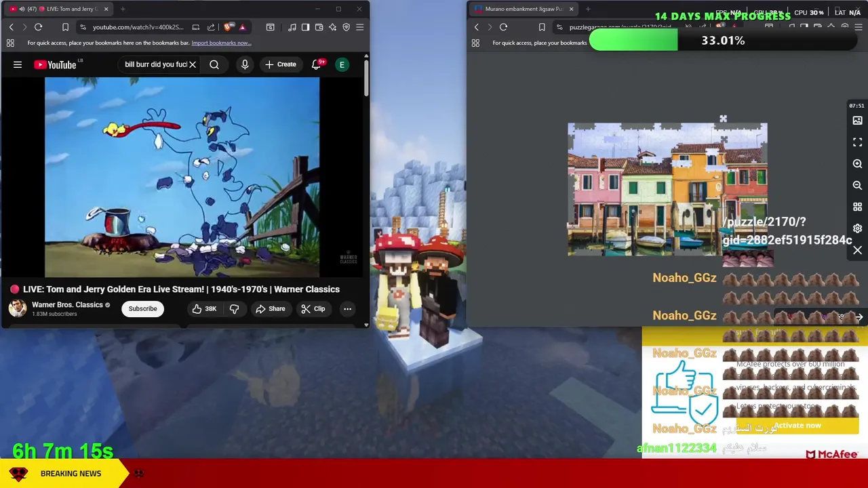Image resolution: width=868 pixels, height=488 pixels.
Task: Mute the audio-playing YouTube tab speaker icon
Action: 22,9
